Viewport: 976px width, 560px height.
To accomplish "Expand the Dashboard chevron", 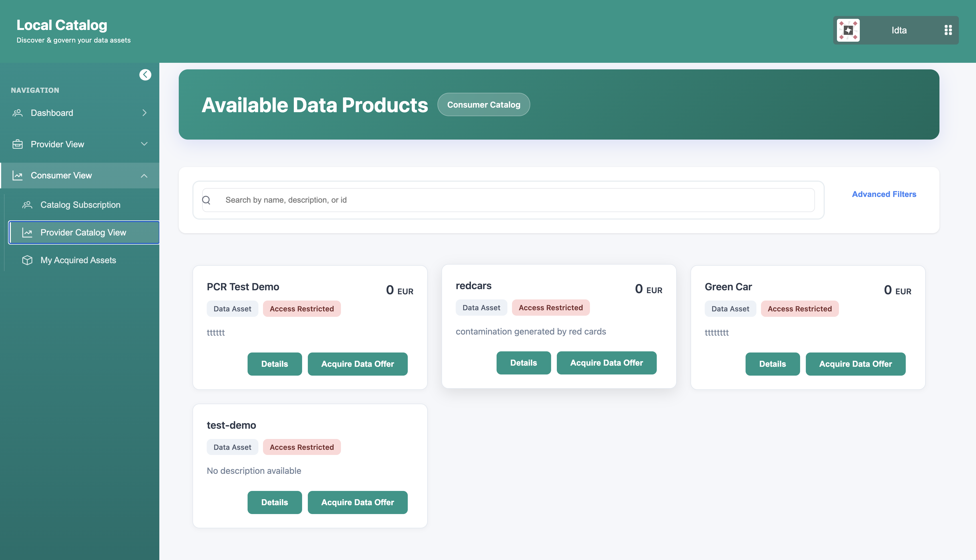I will (x=144, y=113).
